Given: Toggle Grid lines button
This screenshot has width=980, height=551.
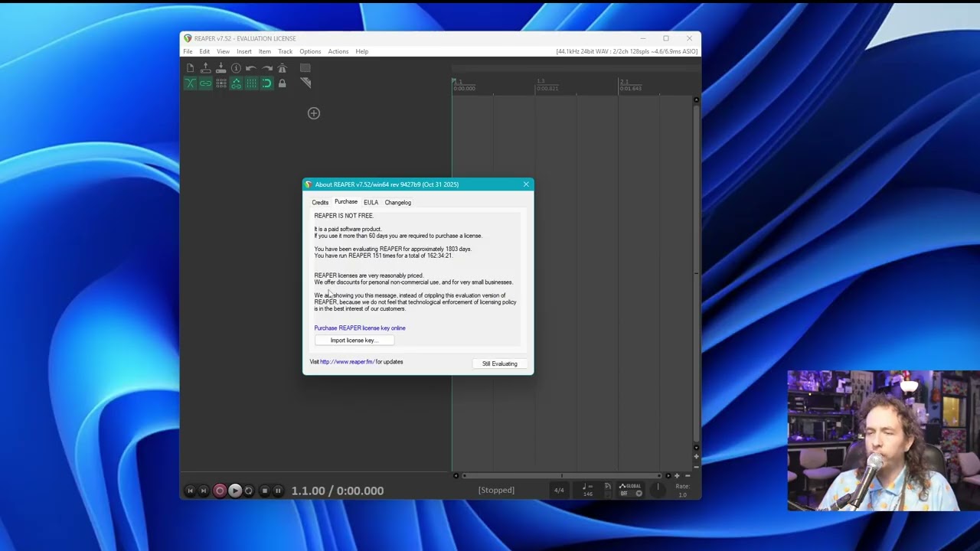Looking at the screenshot, I should click(x=251, y=83).
